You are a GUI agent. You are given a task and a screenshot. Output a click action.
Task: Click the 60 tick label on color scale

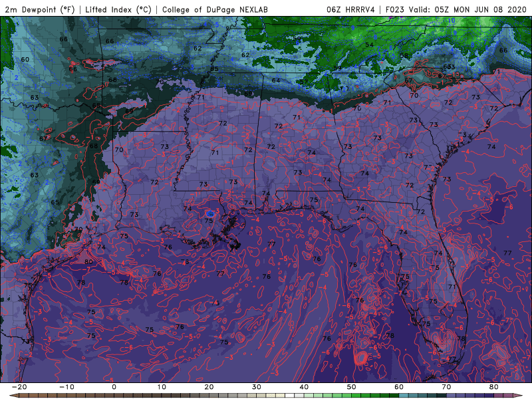399,387
